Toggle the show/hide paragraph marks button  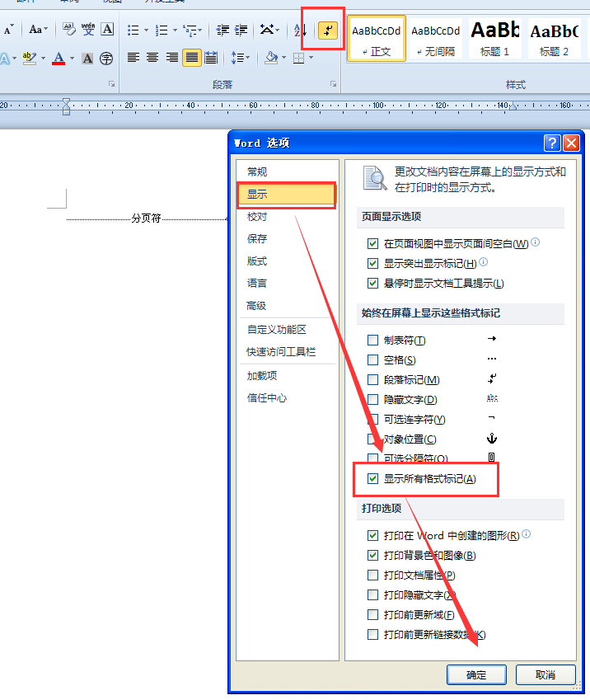click(x=328, y=31)
